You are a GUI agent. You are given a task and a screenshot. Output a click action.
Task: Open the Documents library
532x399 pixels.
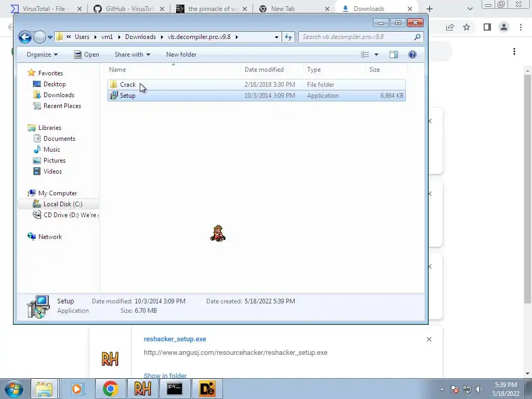tap(59, 138)
